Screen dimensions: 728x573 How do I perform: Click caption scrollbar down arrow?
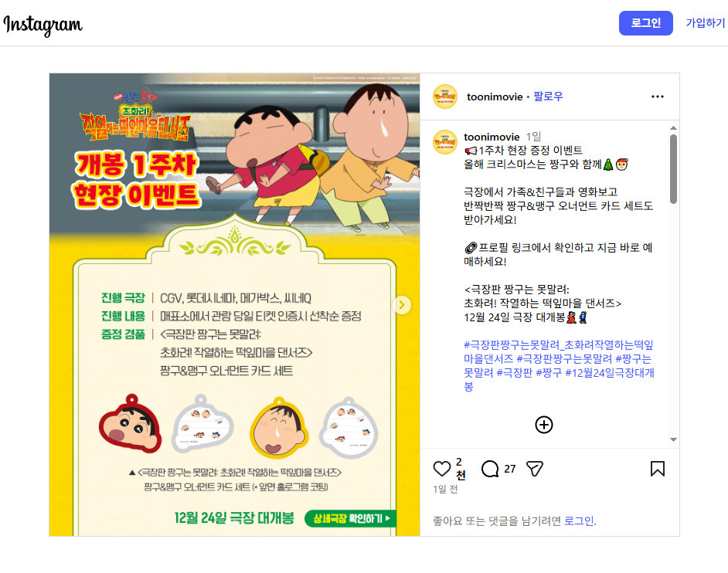point(673,439)
